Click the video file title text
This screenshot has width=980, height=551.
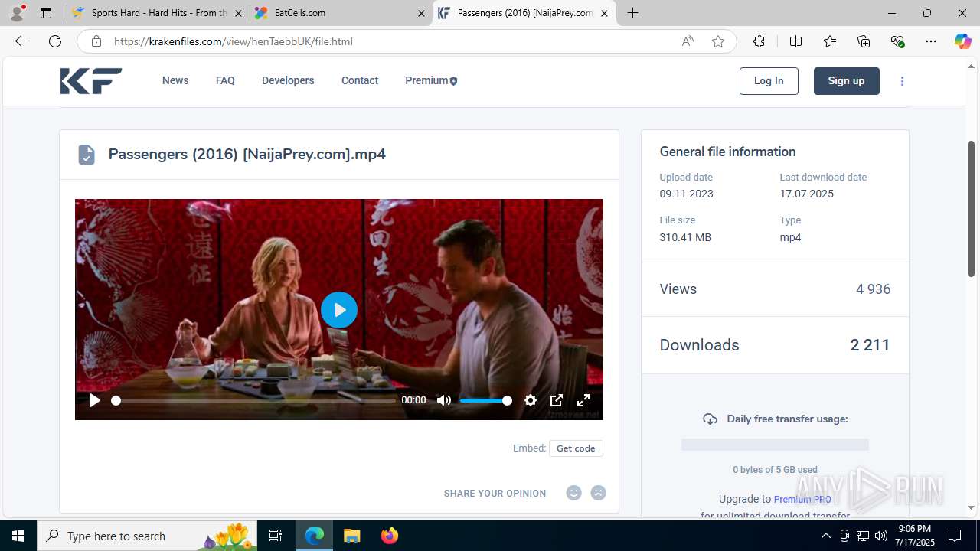click(247, 154)
